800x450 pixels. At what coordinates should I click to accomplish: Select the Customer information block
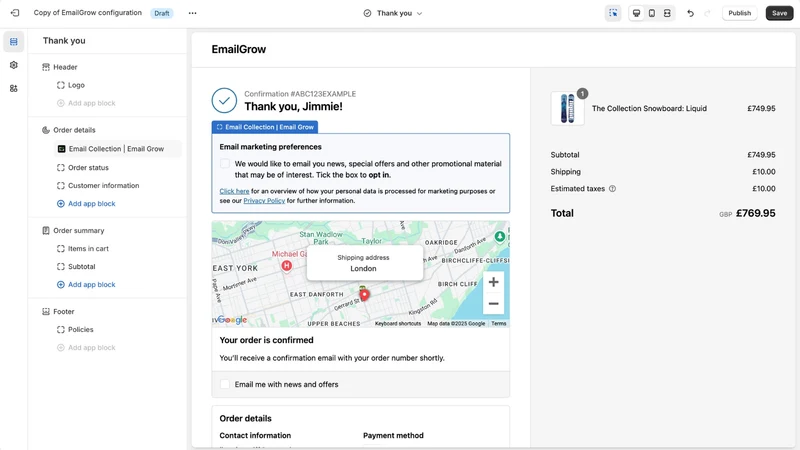[x=104, y=186]
